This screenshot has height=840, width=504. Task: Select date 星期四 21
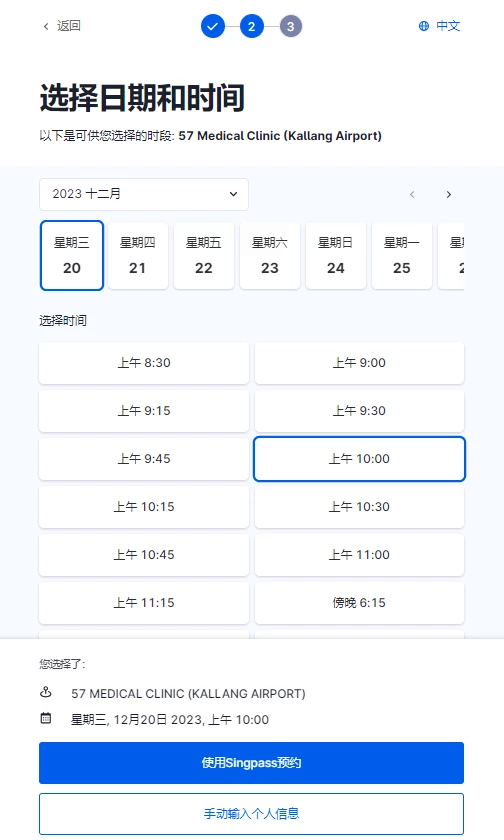(138, 256)
